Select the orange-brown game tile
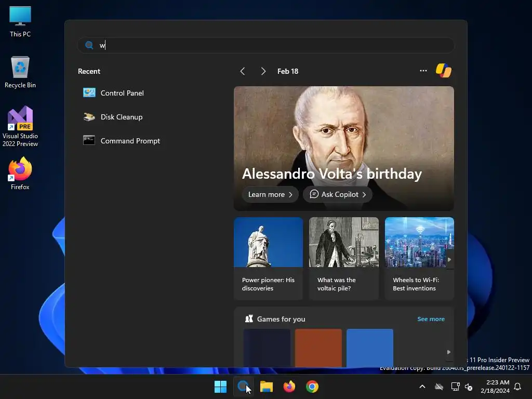Image resolution: width=532 pixels, height=399 pixels. [x=318, y=348]
